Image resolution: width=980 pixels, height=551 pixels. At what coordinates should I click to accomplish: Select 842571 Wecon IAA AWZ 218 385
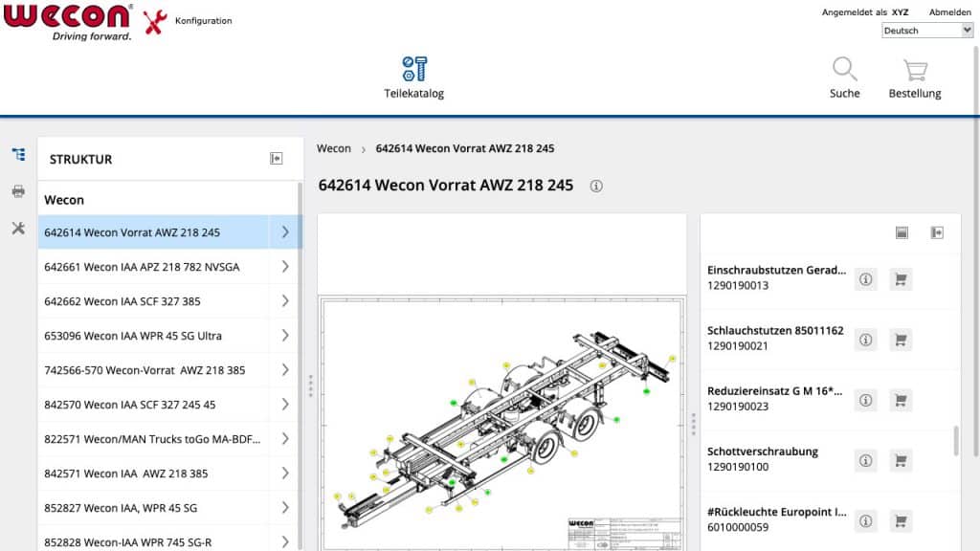(x=154, y=473)
